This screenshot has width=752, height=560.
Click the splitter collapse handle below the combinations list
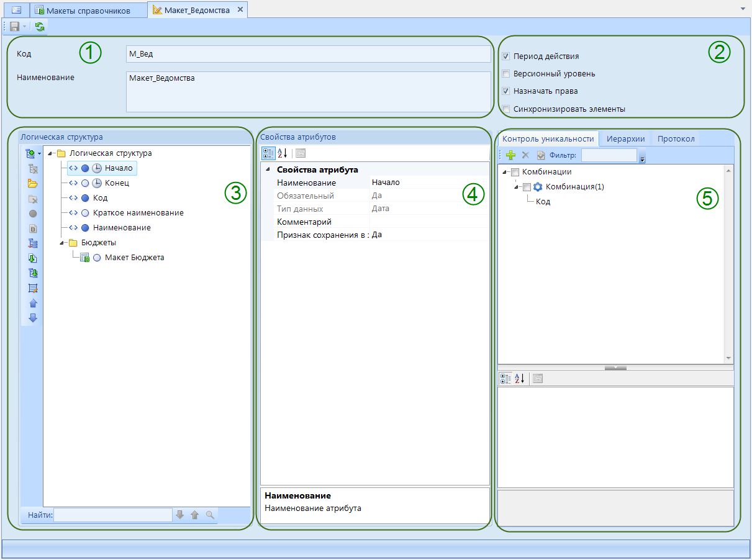click(615, 368)
